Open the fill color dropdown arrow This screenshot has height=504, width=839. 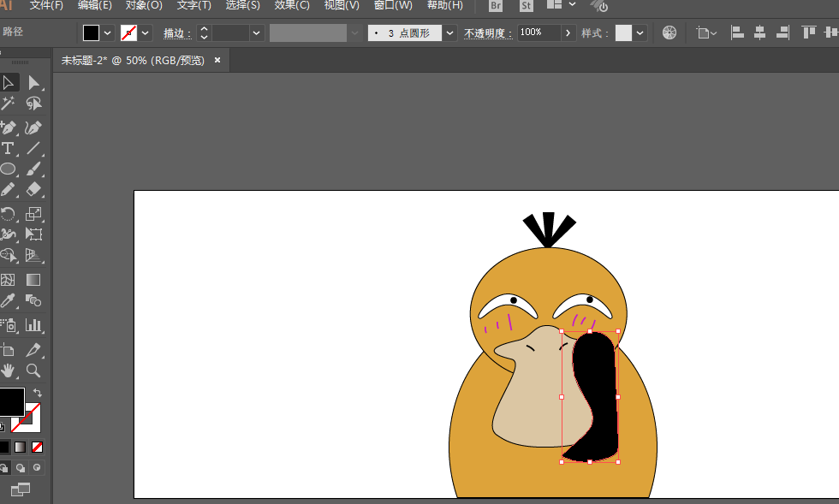(x=108, y=33)
